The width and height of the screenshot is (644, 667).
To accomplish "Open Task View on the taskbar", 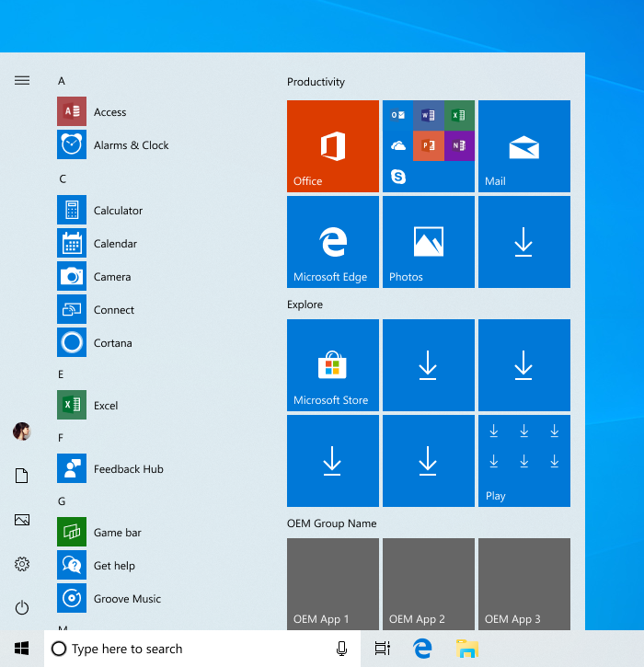I will pos(382,649).
